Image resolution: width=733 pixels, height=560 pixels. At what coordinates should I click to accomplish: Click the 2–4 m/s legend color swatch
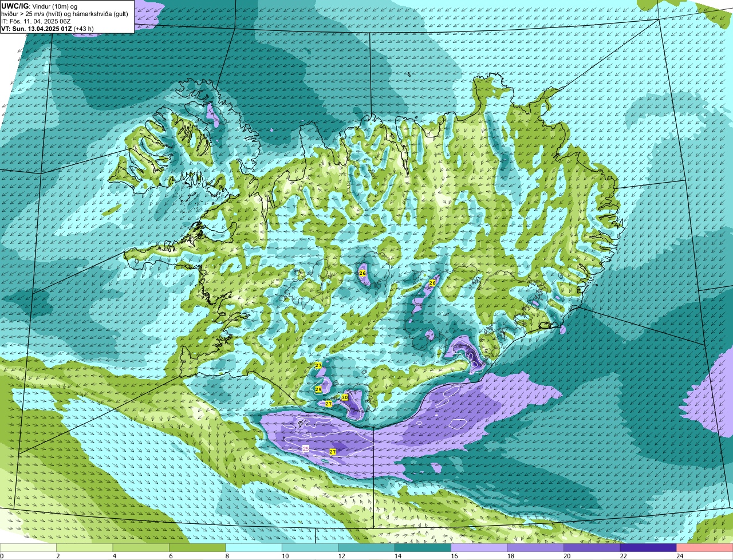[x=85, y=548]
